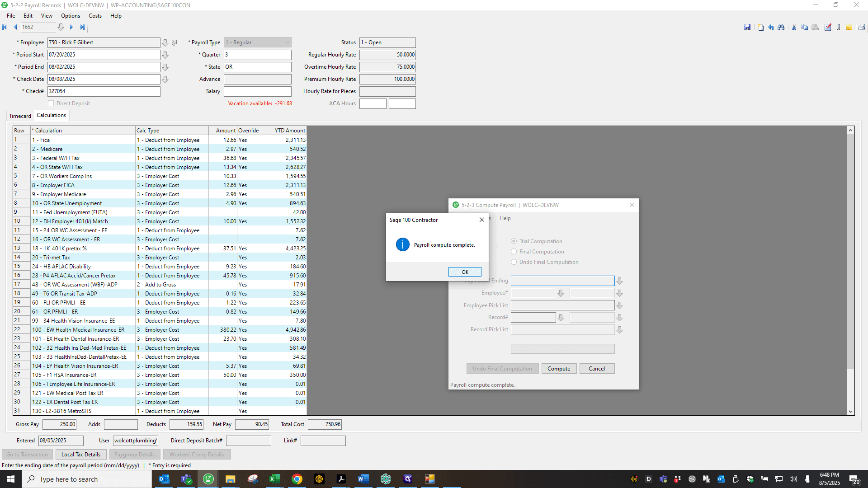This screenshot has width=868, height=488.
Task: Open the Employee lookup arrow
Action: point(165,42)
